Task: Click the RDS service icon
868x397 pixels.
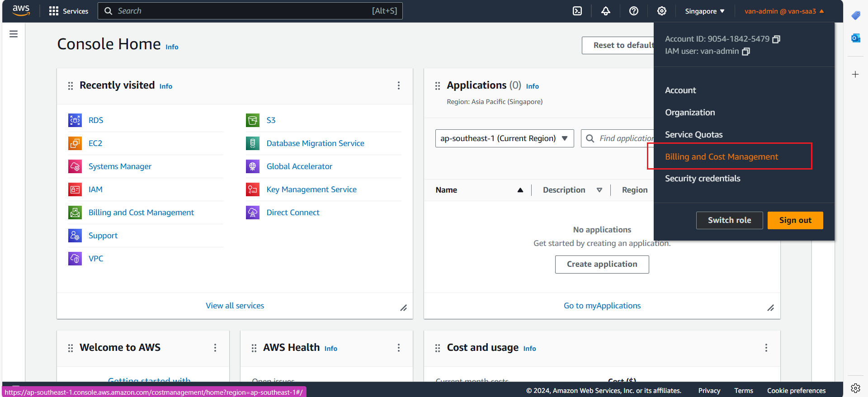Action: [x=75, y=120]
